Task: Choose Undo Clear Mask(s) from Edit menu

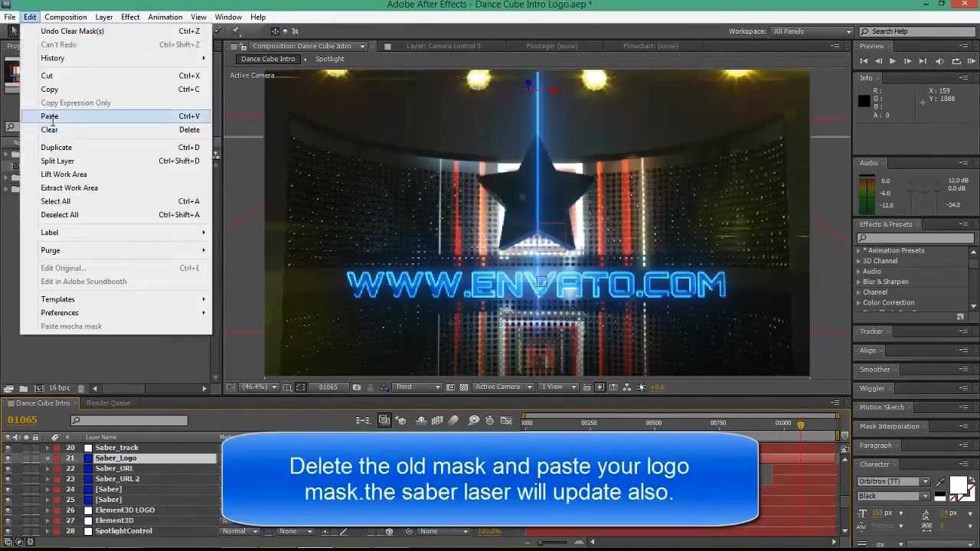Action: 115,31
